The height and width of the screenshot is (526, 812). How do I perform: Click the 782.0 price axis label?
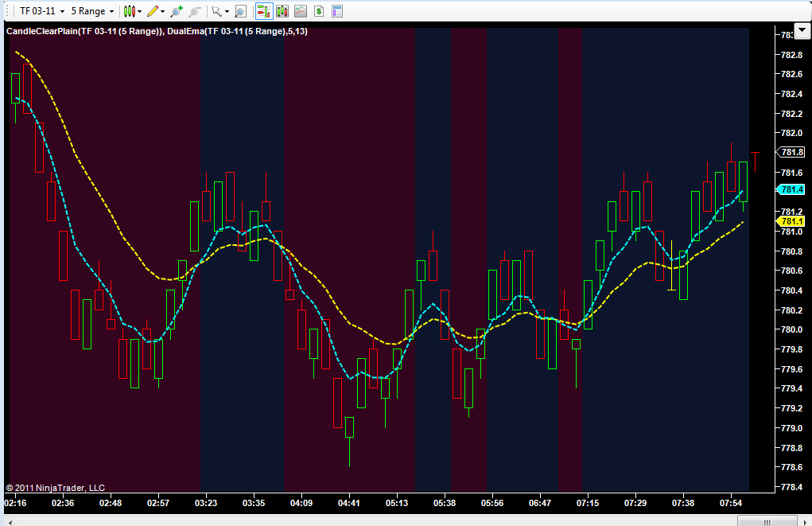point(791,133)
